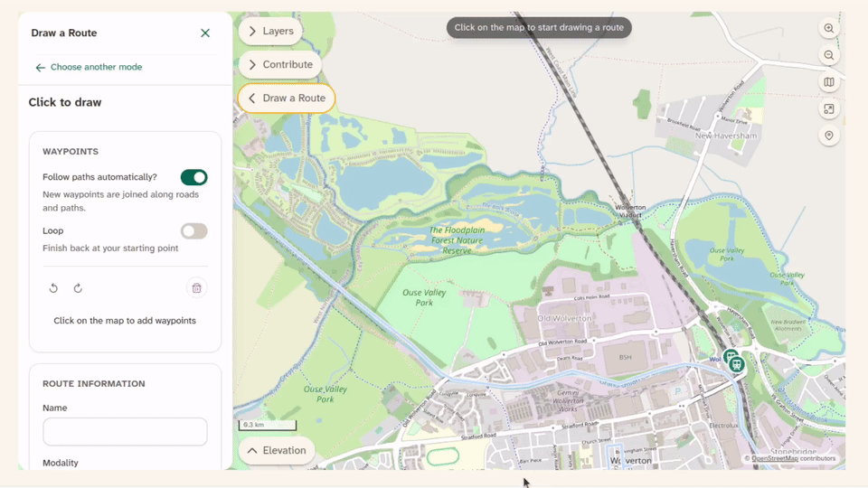
Task: Delete waypoints with the trash icon
Action: 196,287
